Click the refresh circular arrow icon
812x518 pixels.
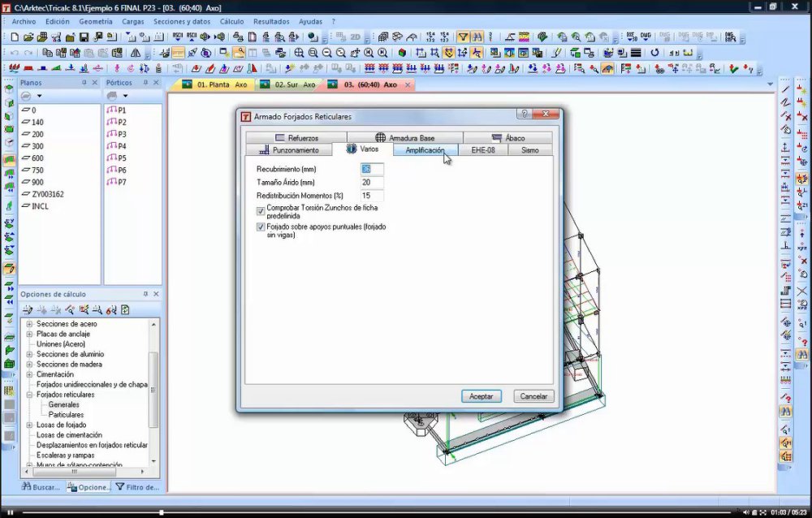point(654,53)
